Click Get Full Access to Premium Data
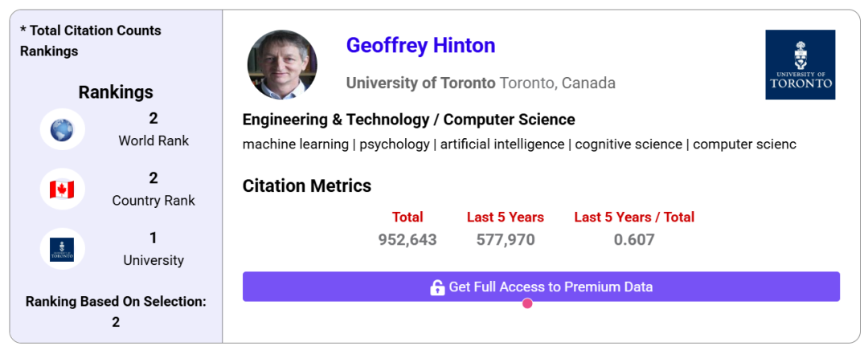The image size is (868, 350). 550,287
